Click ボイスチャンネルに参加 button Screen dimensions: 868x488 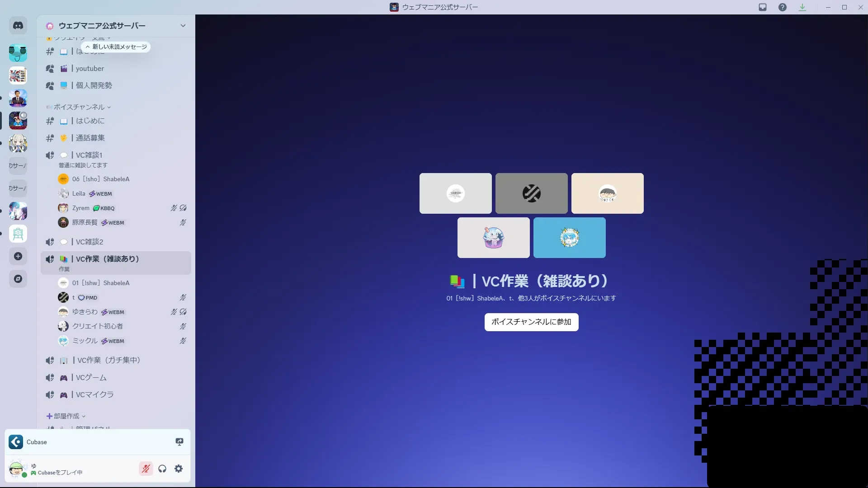(x=531, y=322)
